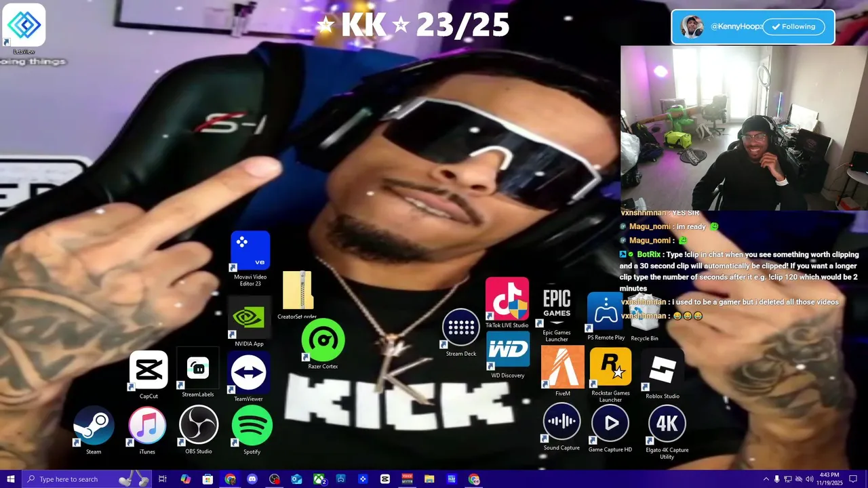Open the Steam desktop shortcut
868x488 pixels.
(94, 430)
